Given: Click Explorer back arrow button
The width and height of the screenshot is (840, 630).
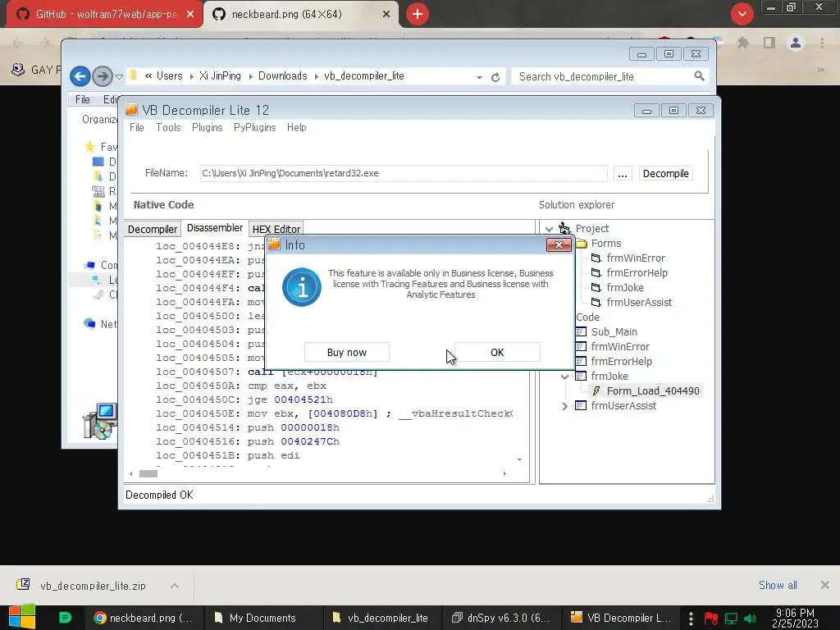Looking at the screenshot, I should pos(80,76).
